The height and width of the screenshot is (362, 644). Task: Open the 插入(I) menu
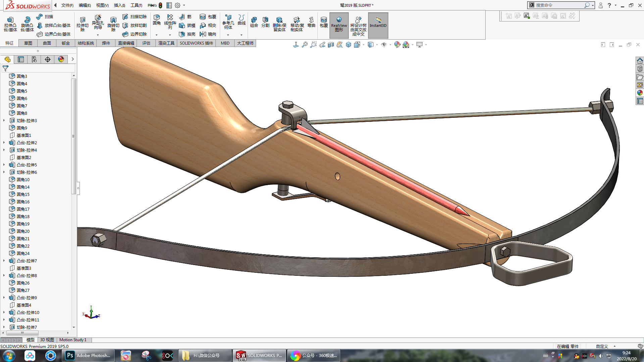(119, 5)
